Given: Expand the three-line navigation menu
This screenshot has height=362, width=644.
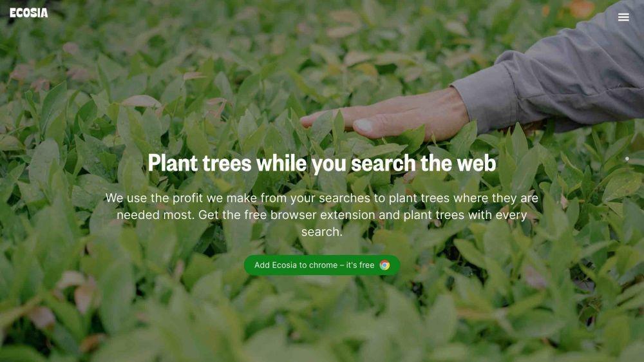Looking at the screenshot, I should click(623, 17).
